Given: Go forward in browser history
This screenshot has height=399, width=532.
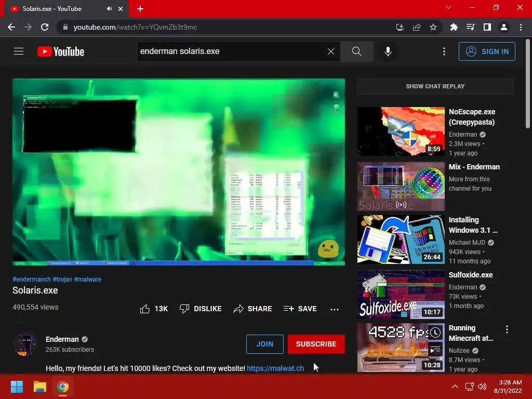Looking at the screenshot, I should [x=28, y=27].
